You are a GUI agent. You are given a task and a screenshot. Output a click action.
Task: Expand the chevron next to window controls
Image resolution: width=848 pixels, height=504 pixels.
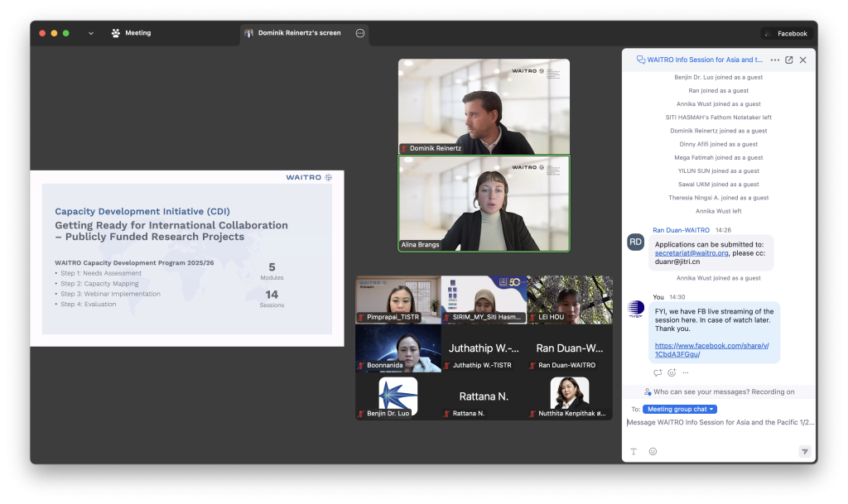click(91, 33)
